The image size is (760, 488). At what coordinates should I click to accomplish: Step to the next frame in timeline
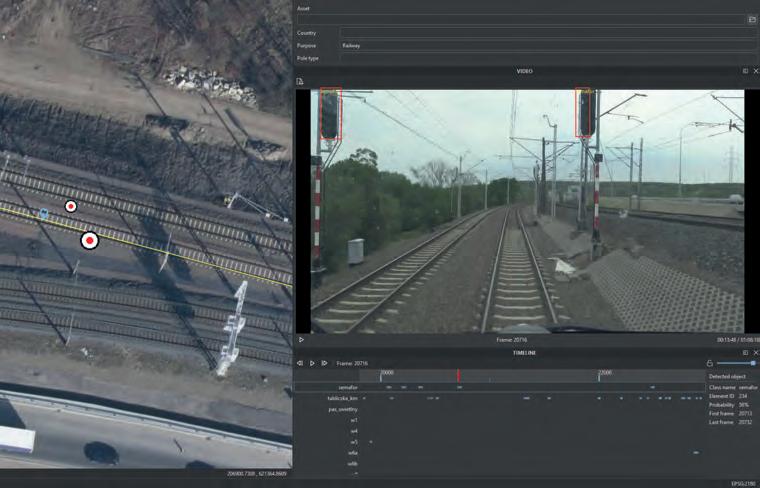[x=324, y=363]
